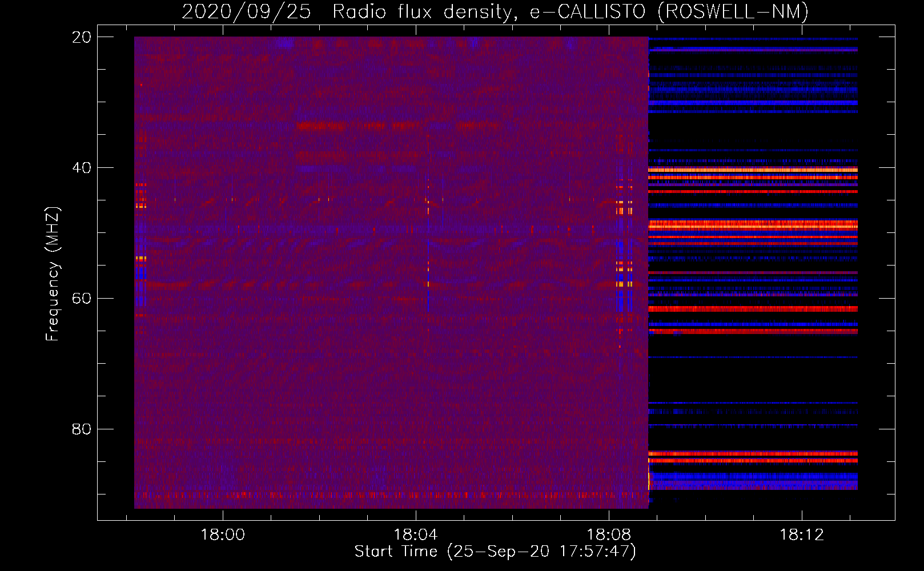Click the "Frequency (MHZ)" axis label
Viewport: 924px width, 571px height.
(53, 274)
